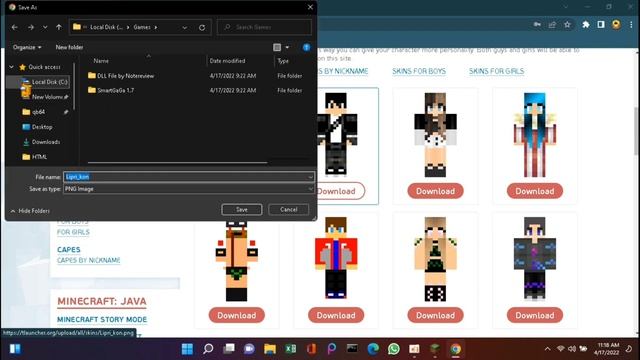Open the SKINS FOR GIRLS tab
This screenshot has width=640, height=360.
click(496, 71)
